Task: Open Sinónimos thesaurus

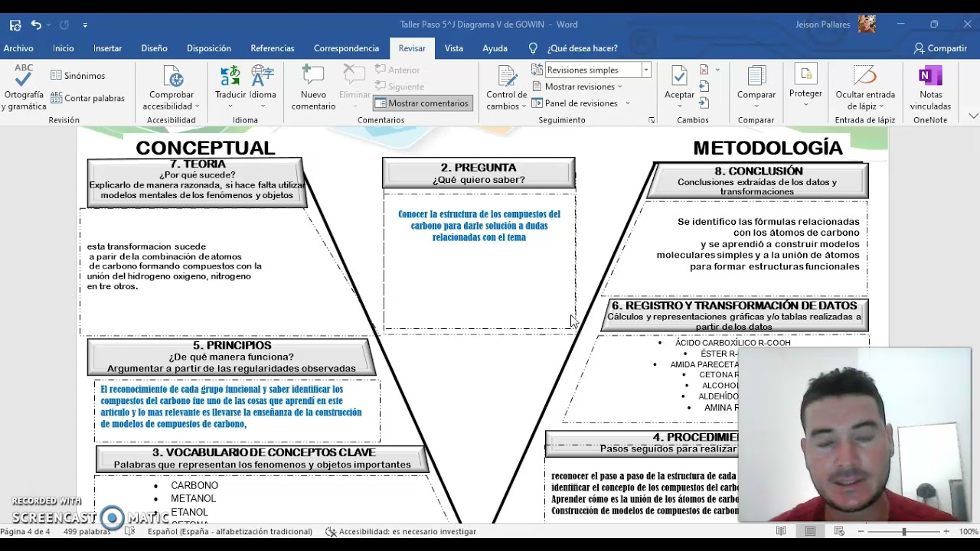Action: tap(78, 76)
